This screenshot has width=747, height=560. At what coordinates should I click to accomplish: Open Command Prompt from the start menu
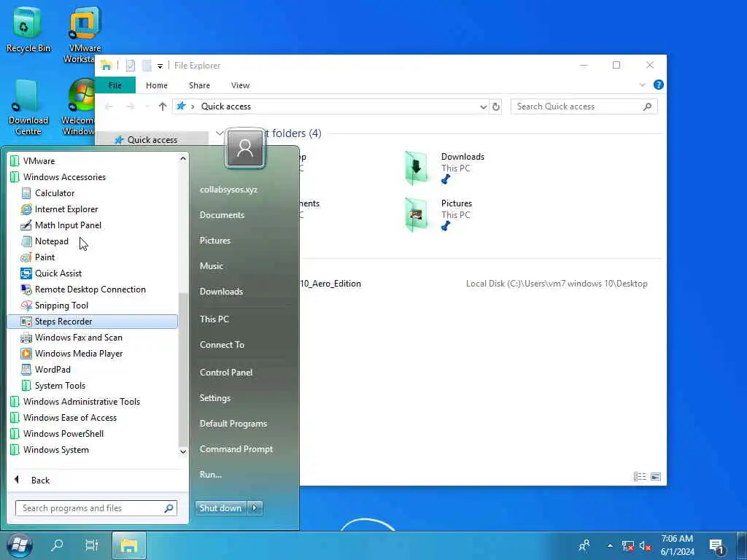pos(236,449)
